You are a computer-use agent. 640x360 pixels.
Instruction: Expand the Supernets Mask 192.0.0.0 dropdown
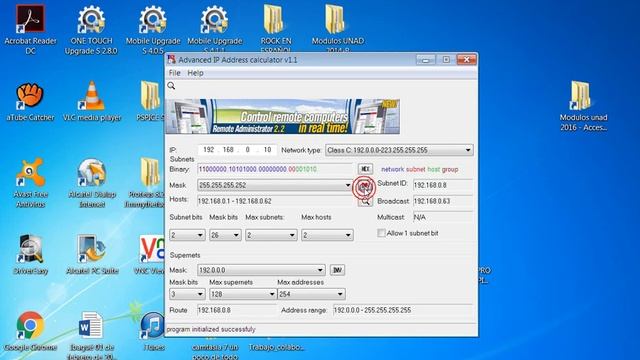click(x=261, y=270)
